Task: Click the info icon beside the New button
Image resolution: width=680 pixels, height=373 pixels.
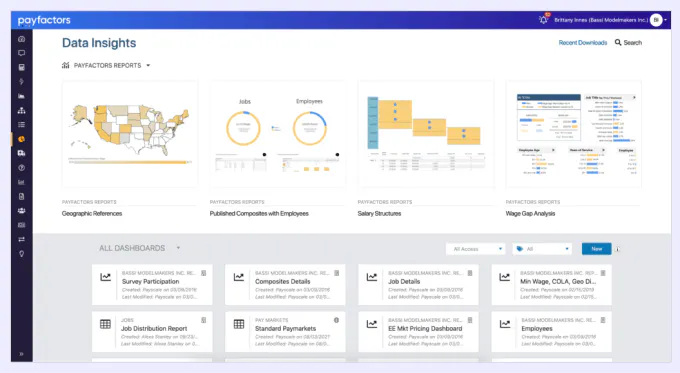Action: pos(618,249)
